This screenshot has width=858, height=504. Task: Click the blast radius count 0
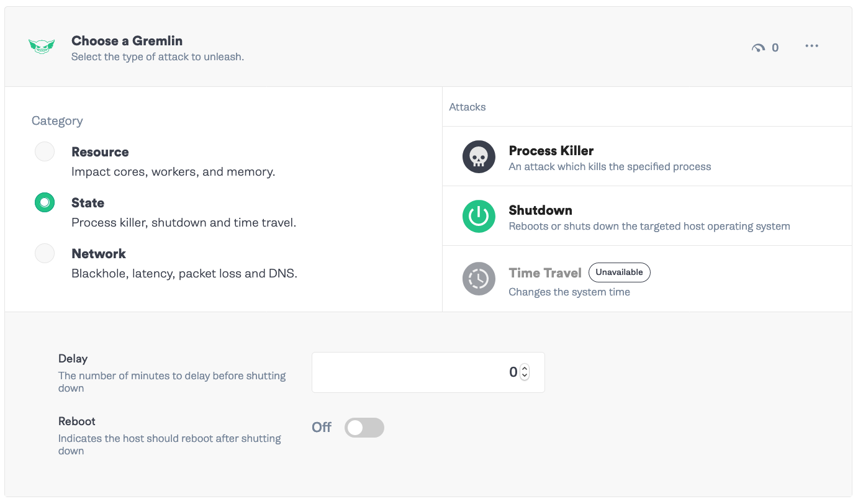coord(775,48)
